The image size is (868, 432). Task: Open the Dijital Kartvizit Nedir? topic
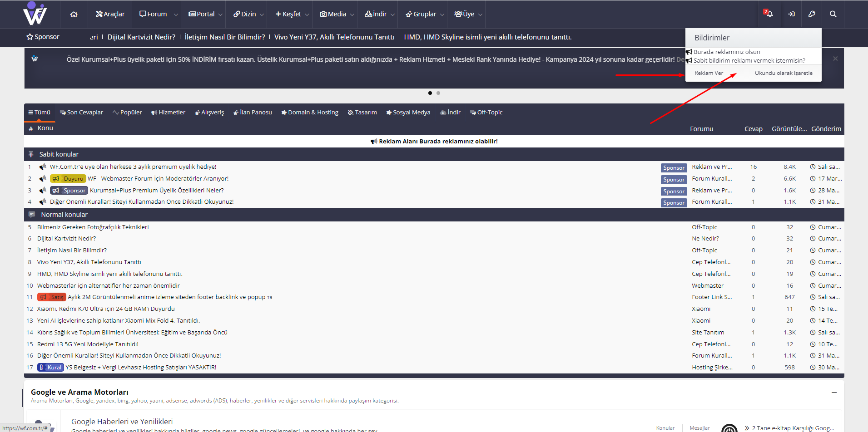pos(66,239)
